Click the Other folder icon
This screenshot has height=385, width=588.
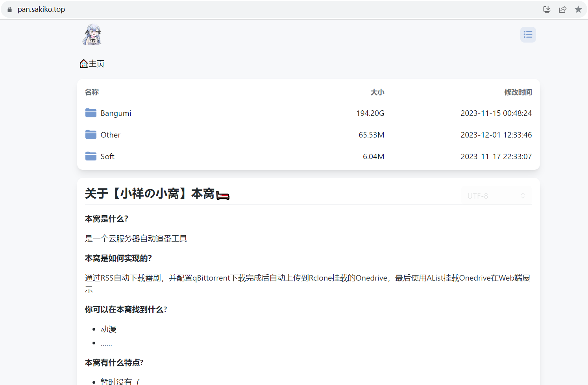click(91, 135)
